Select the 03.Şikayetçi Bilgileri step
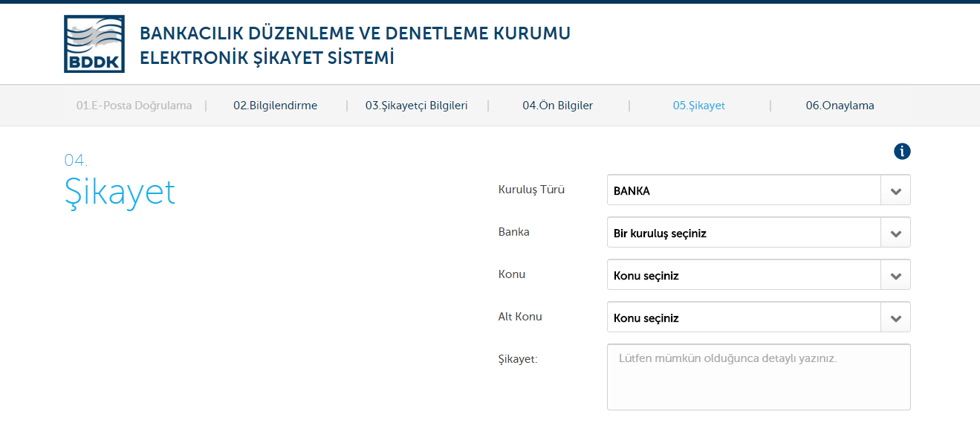980x426 pixels. pyautogui.click(x=416, y=106)
